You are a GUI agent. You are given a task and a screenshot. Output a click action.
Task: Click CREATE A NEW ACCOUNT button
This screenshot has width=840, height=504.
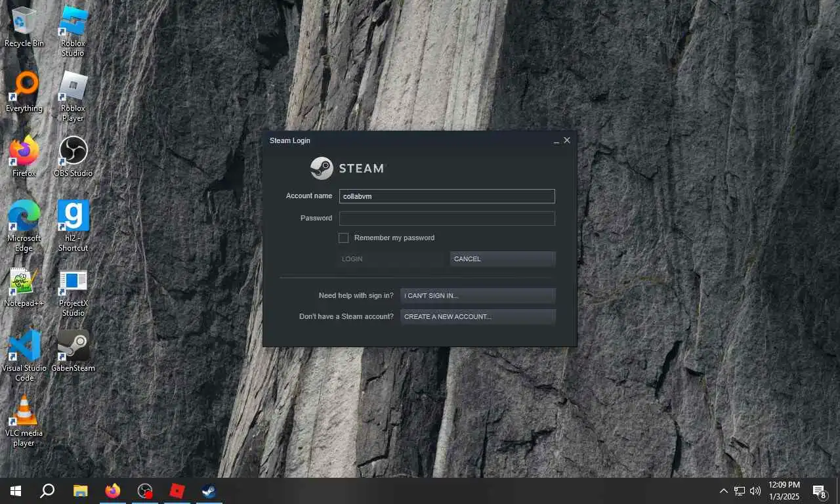click(x=478, y=316)
